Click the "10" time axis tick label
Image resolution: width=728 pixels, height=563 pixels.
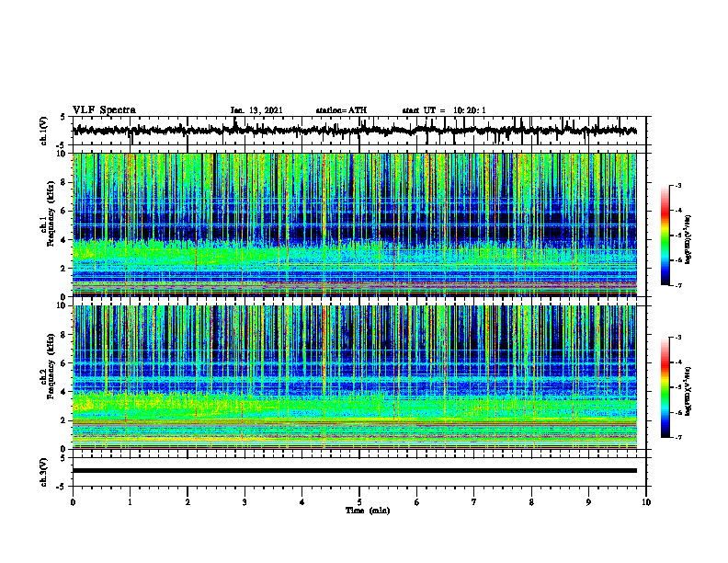tap(646, 502)
